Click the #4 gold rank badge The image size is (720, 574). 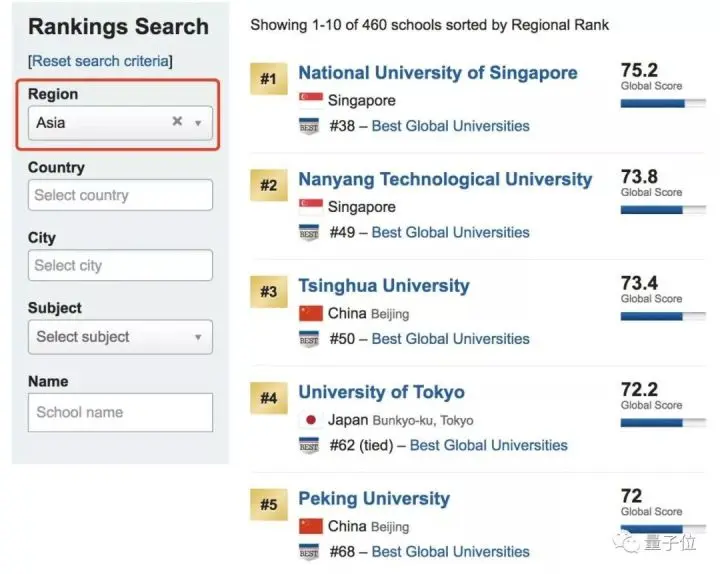(268, 398)
